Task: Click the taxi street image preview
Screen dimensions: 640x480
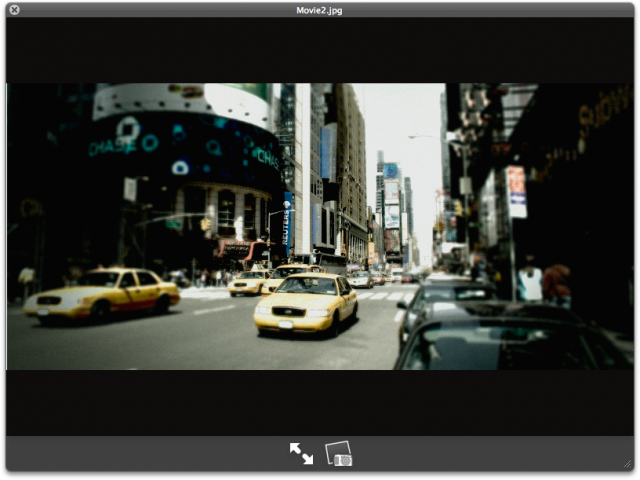Action: pyautogui.click(x=320, y=227)
